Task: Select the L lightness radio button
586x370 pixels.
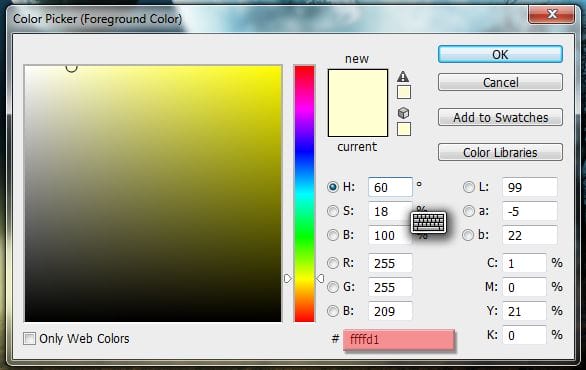Action: 469,187
